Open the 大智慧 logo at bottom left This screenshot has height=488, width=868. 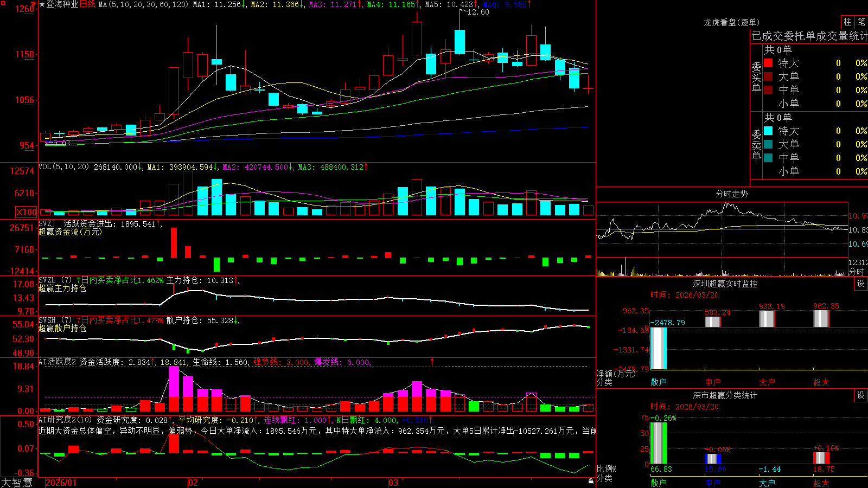click(x=17, y=483)
